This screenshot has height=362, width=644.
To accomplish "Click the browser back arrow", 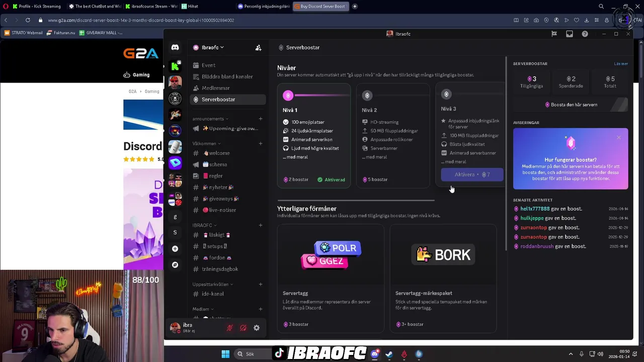I will click(6, 20).
